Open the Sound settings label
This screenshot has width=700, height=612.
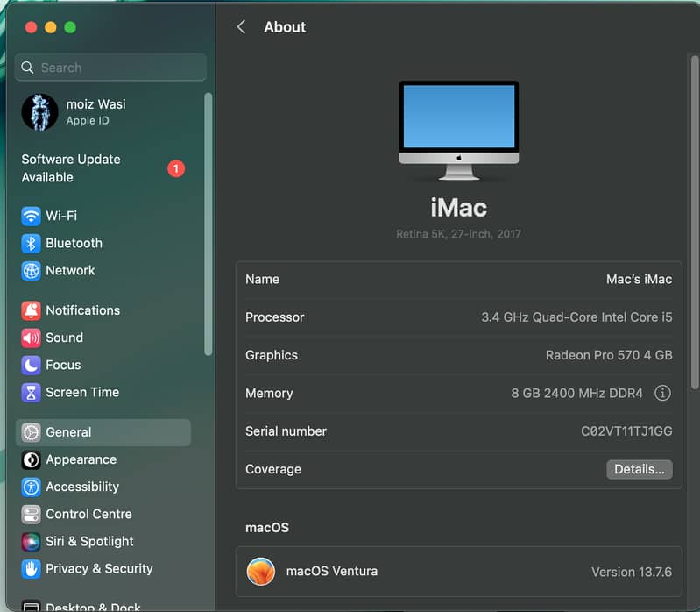point(65,338)
